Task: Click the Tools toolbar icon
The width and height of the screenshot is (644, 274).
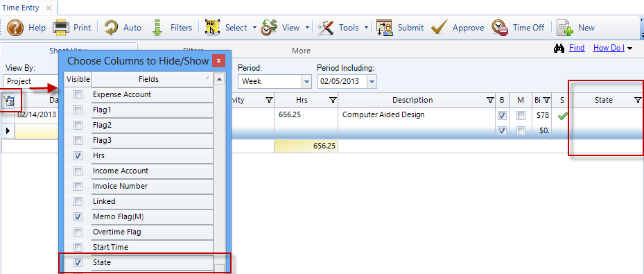Action: pos(326,28)
